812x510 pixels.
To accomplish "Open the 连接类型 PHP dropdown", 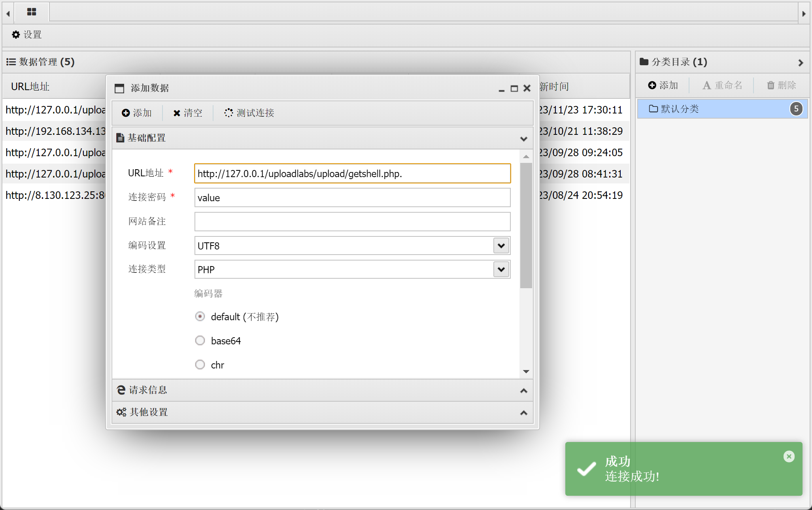I will pos(501,270).
